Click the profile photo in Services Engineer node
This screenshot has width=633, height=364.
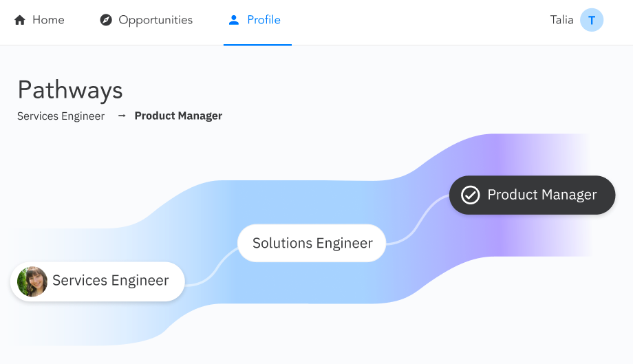point(32,281)
